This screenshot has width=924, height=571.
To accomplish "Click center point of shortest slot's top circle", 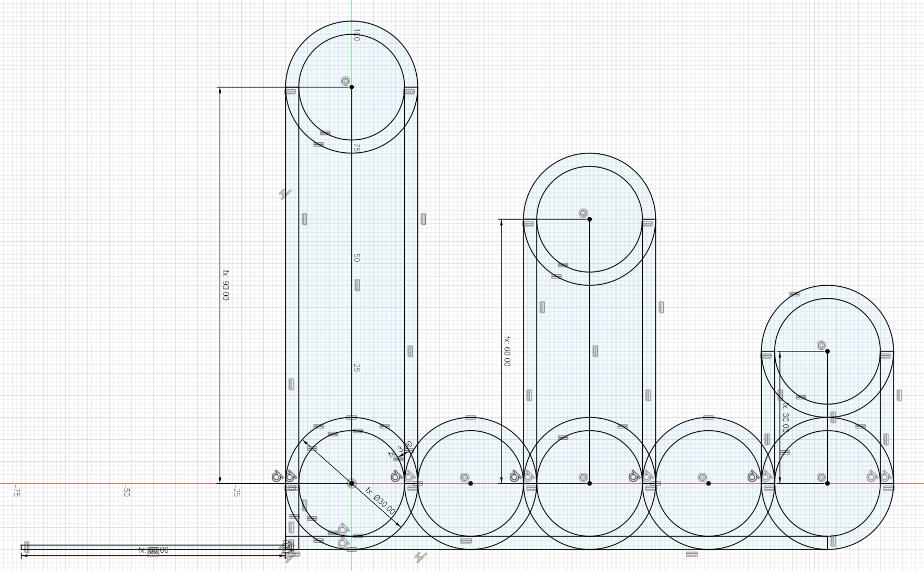I will pyautogui.click(x=827, y=351).
